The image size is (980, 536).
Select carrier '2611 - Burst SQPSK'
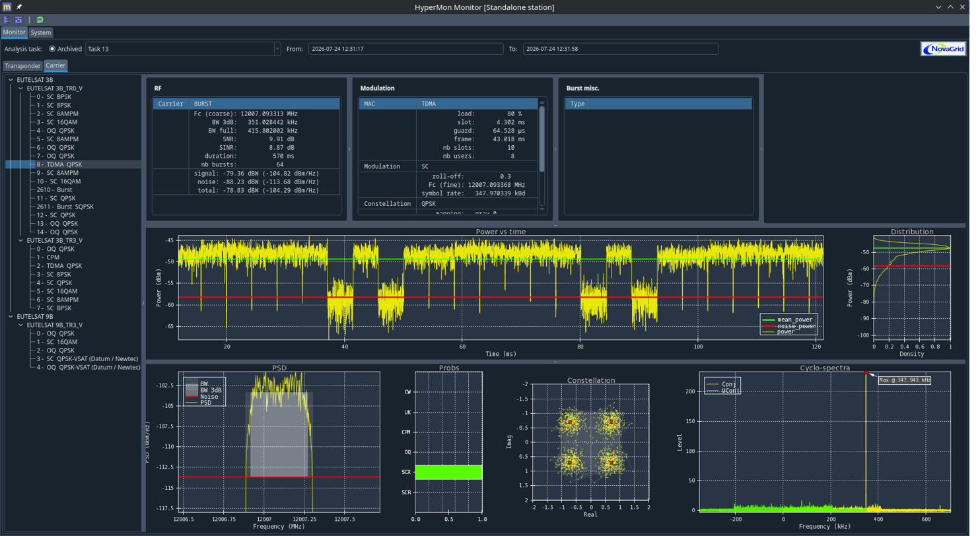65,207
